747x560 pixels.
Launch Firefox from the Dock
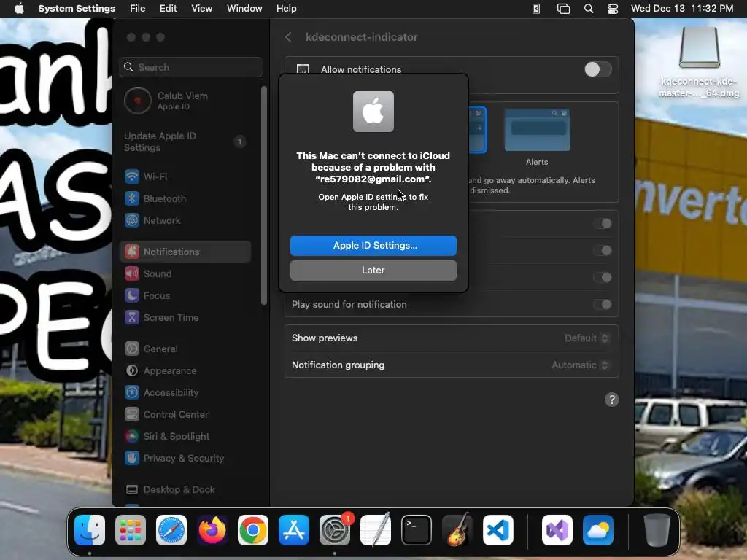pyautogui.click(x=212, y=530)
